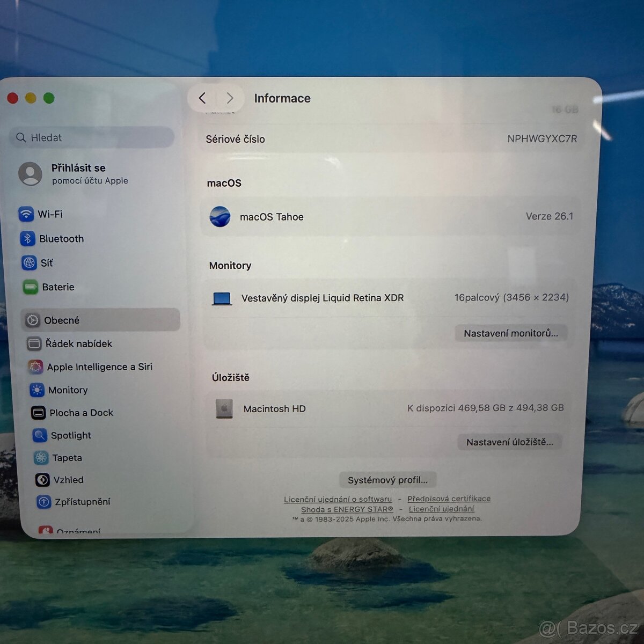Viewport: 644px width, 644px height.
Task: Select Bluetooth in the sidebar
Action: click(x=61, y=239)
